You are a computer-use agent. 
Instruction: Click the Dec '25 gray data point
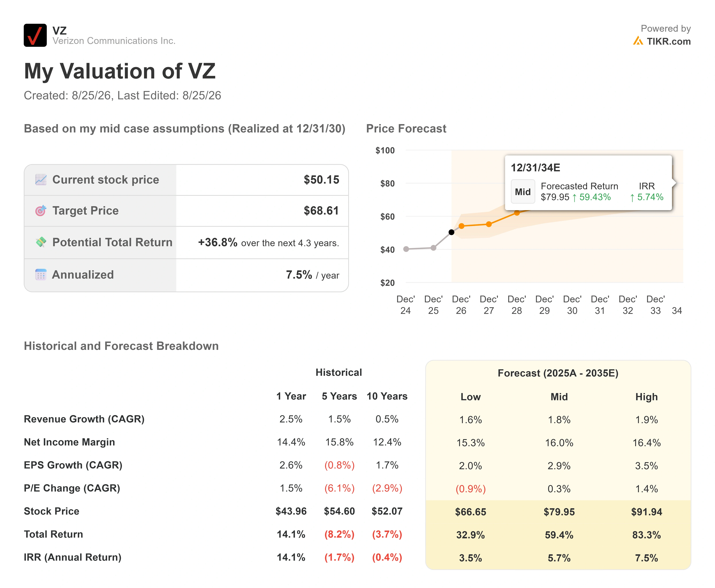433,248
